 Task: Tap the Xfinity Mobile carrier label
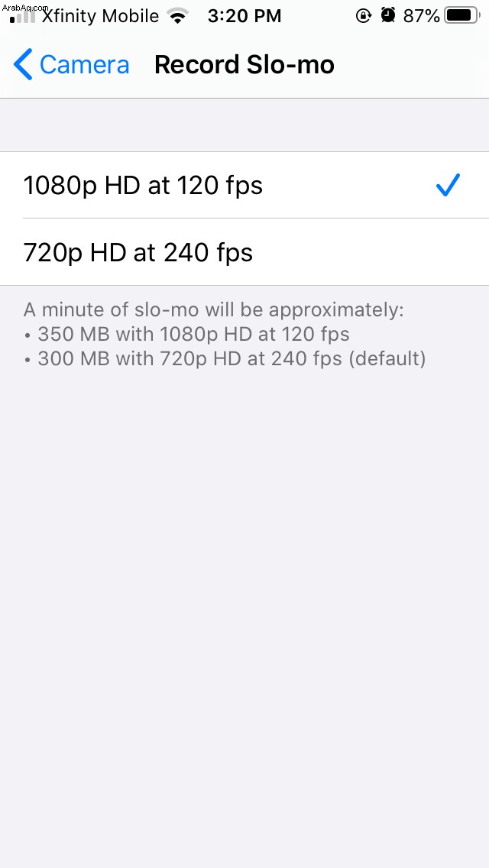pos(100,17)
